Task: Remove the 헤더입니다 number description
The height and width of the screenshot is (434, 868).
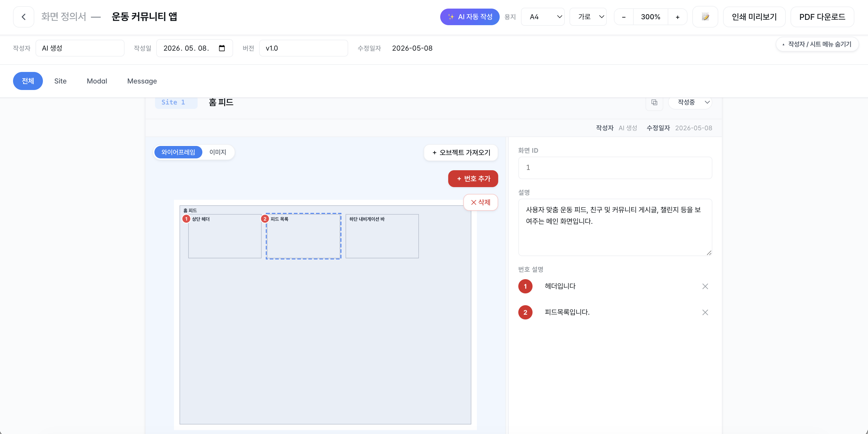Action: coord(705,286)
